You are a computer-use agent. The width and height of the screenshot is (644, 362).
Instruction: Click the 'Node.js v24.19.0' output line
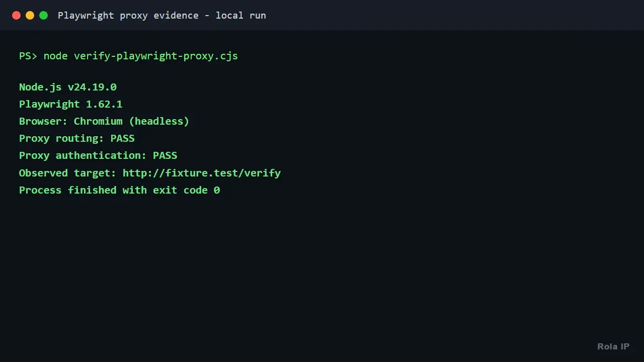tap(68, 87)
